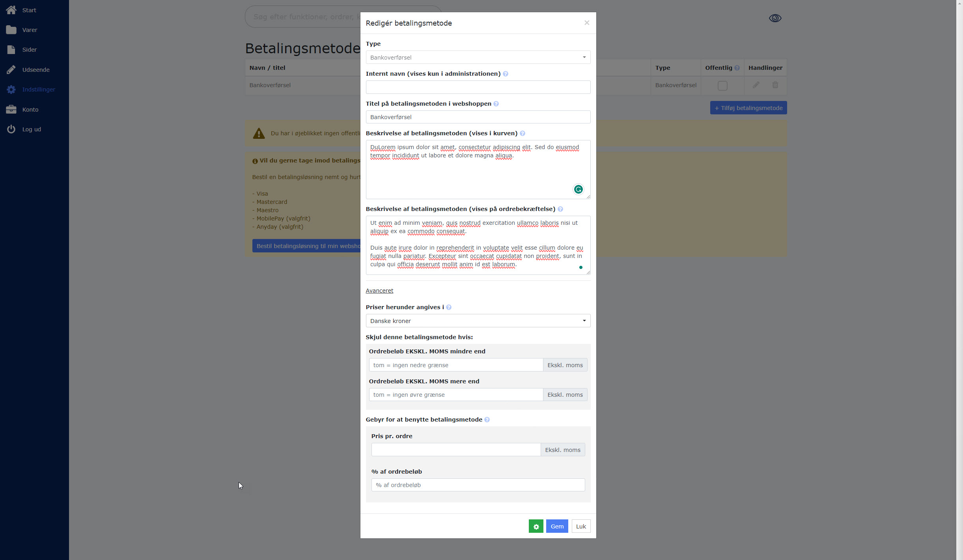
Task: Open the Danske kroner currency dropdown
Action: tap(478, 321)
